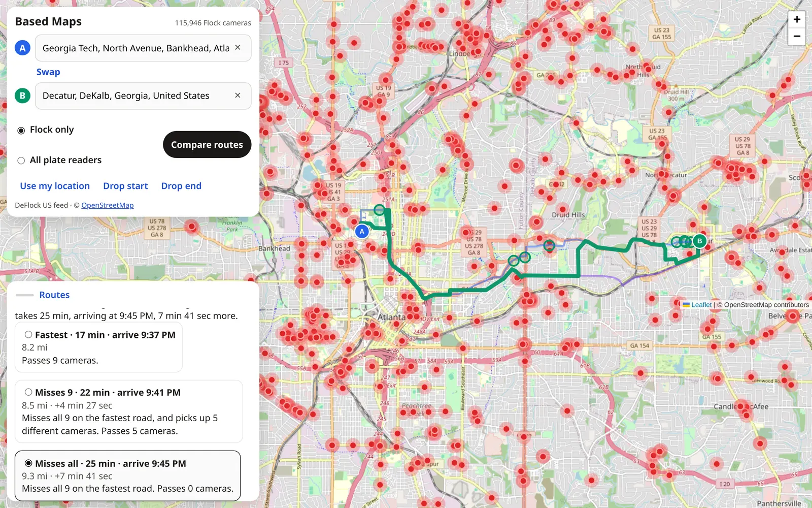
Task: Clear the Georgia Tech start address
Action: click(238, 48)
